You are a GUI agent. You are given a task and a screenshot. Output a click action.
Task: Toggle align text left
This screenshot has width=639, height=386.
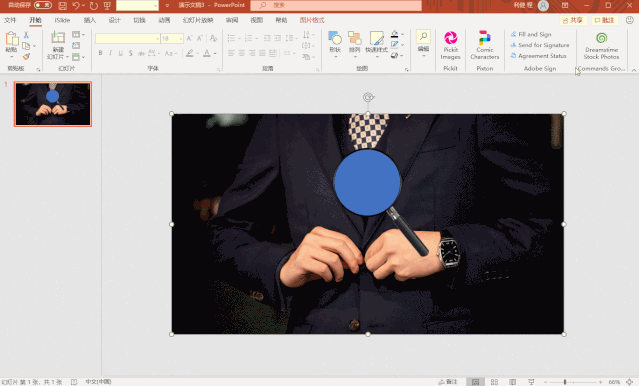click(231, 53)
